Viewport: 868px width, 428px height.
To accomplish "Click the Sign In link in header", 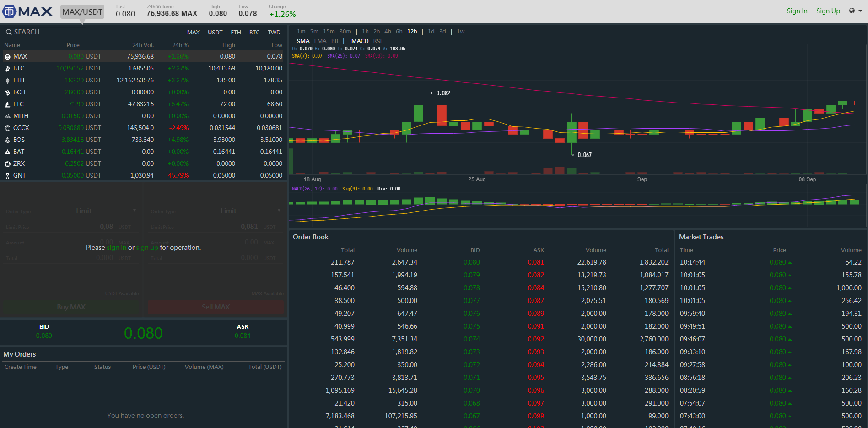I will [797, 11].
